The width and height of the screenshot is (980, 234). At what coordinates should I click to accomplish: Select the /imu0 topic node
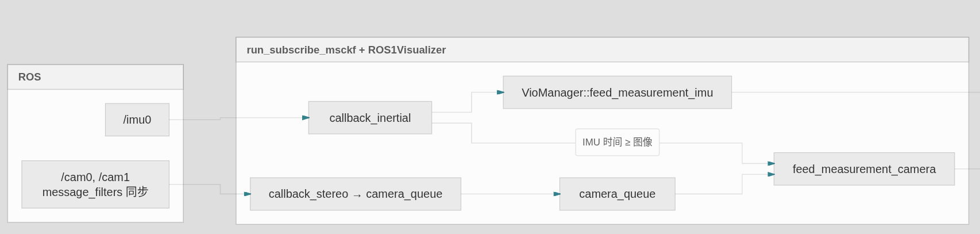(137, 120)
